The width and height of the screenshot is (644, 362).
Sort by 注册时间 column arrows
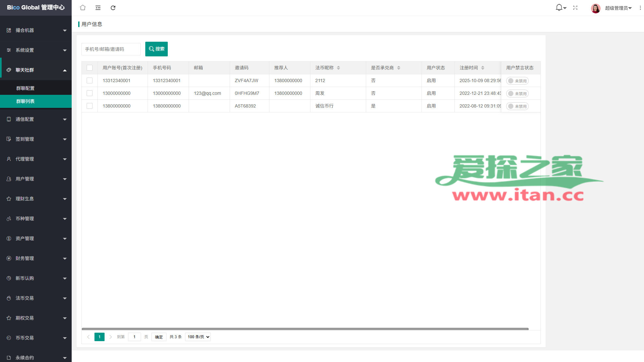[483, 68]
